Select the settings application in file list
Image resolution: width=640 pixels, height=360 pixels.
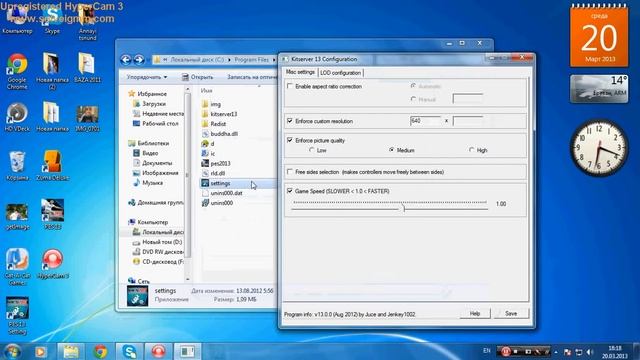(x=220, y=183)
